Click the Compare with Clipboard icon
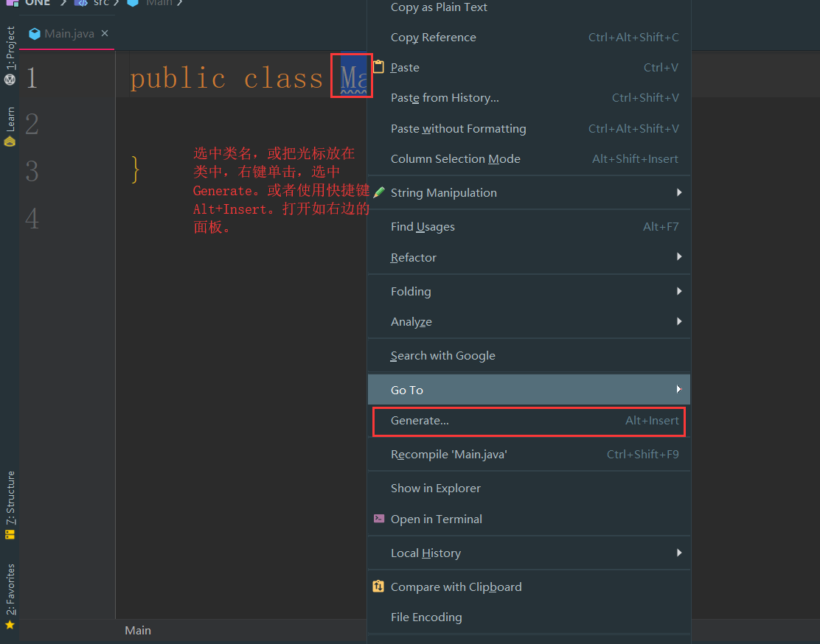This screenshot has width=820, height=644. tap(378, 587)
